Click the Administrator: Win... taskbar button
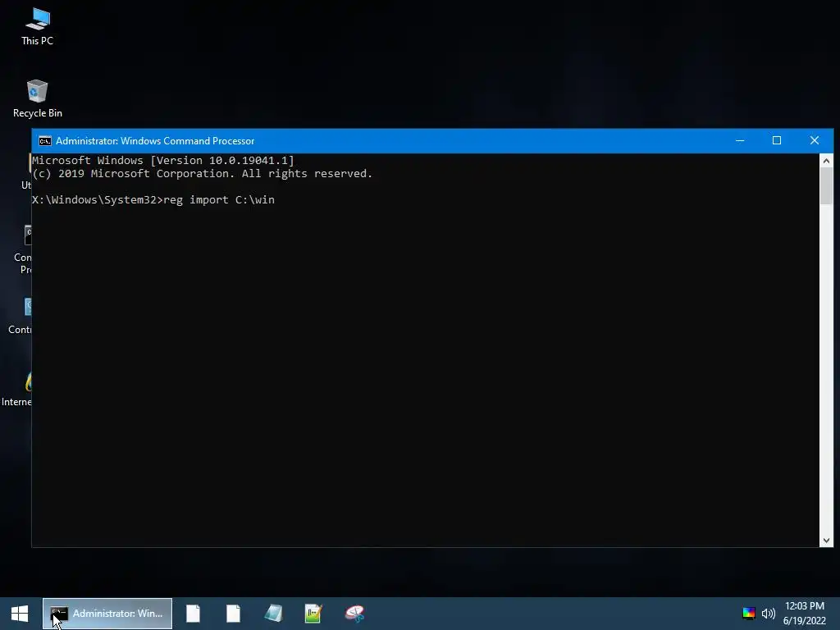This screenshot has width=840, height=630. tap(107, 614)
